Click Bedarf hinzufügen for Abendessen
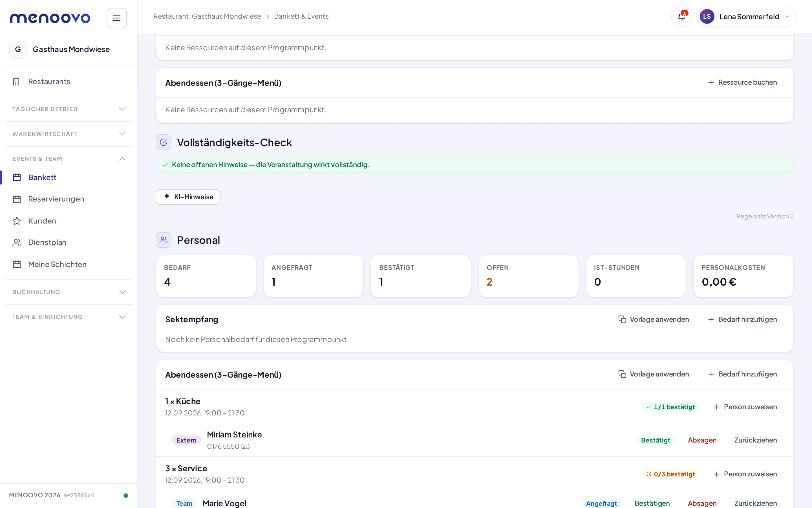 (x=742, y=374)
